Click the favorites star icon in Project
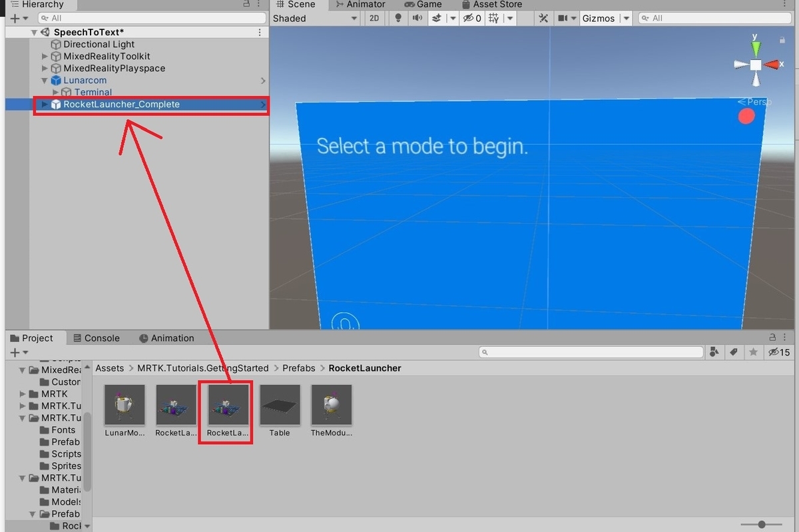799x532 pixels. click(753, 352)
